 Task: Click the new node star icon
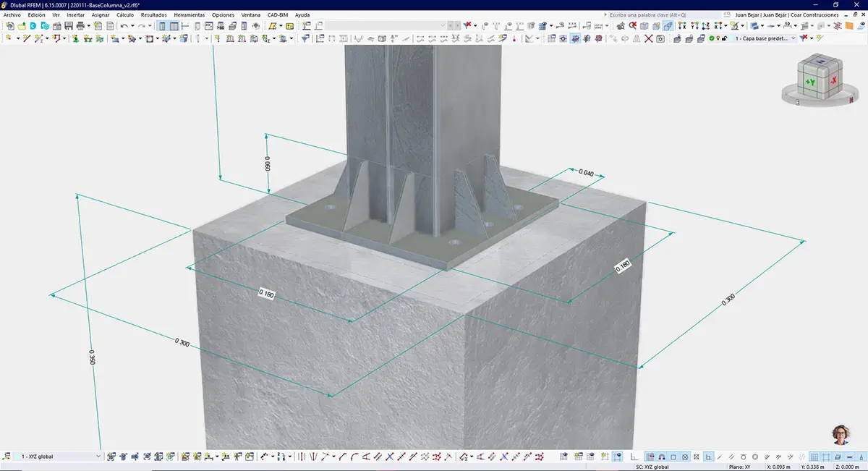7,38
